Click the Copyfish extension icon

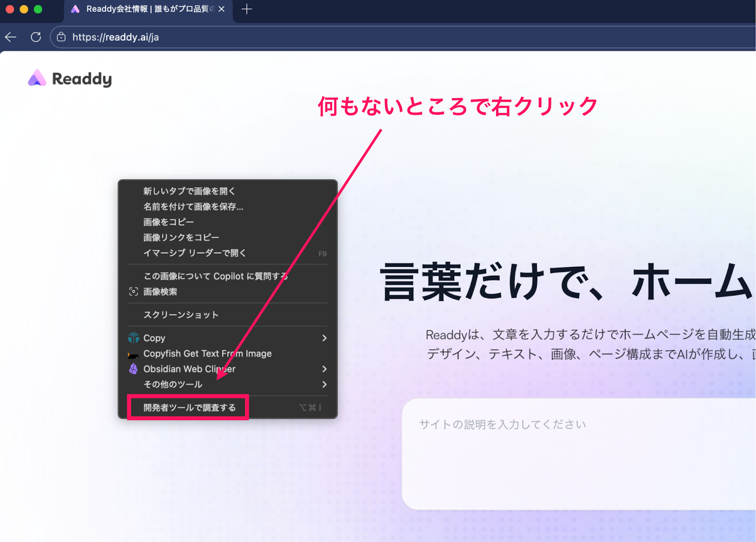133,354
